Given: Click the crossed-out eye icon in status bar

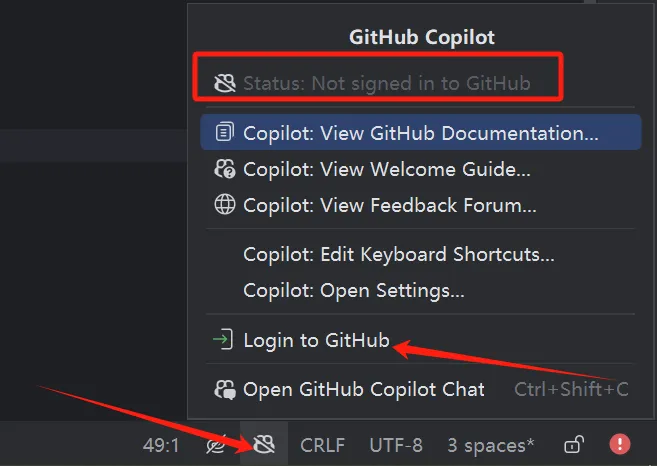Looking at the screenshot, I should (215, 445).
